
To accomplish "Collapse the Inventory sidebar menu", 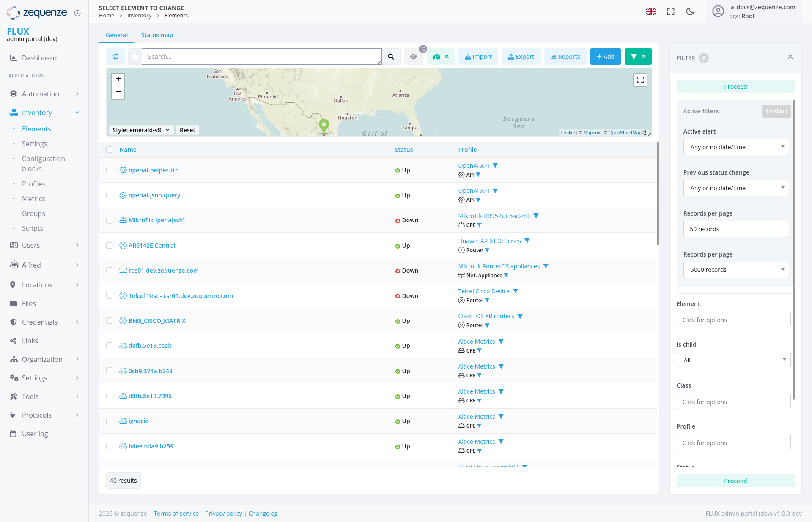I will [x=44, y=112].
